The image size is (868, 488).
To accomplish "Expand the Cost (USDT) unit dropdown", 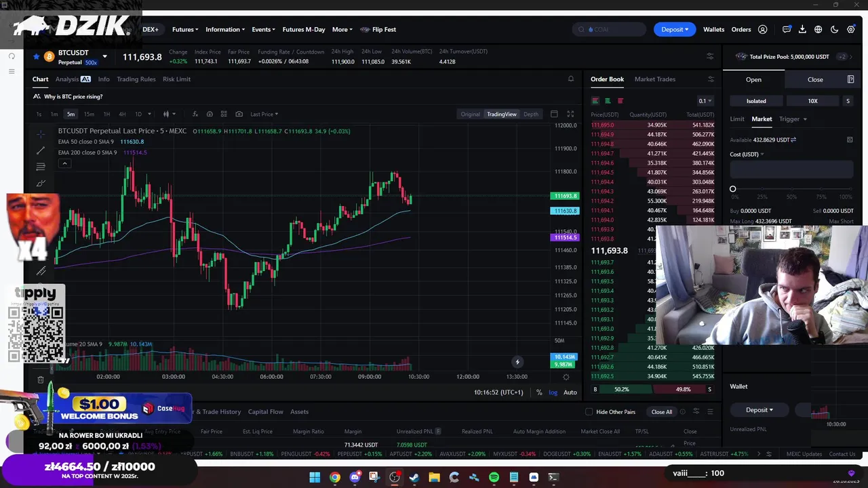I will [x=747, y=155].
